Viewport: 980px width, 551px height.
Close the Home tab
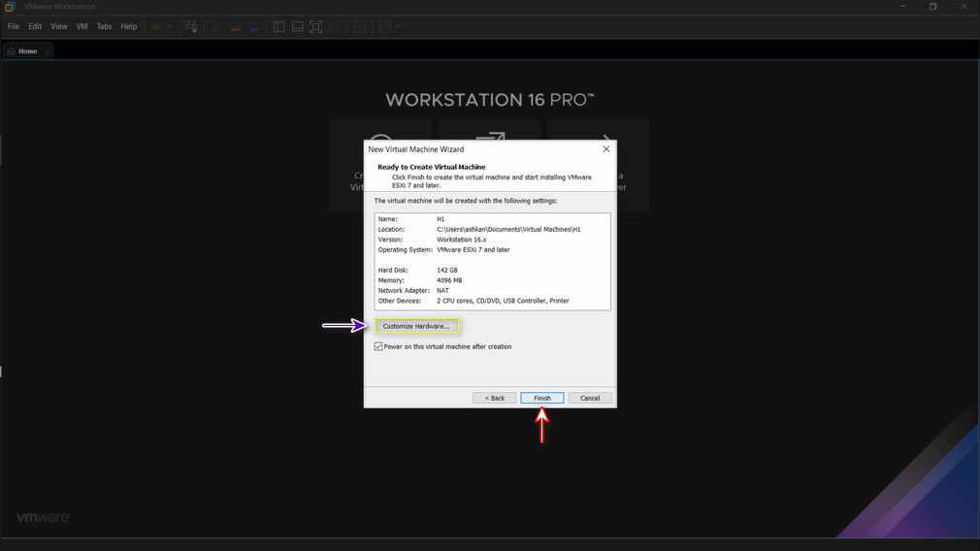49,51
